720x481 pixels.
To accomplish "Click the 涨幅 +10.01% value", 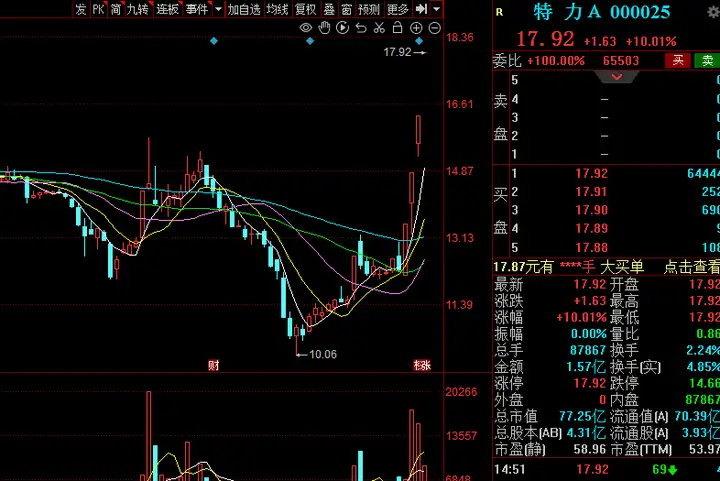I will (x=581, y=318).
